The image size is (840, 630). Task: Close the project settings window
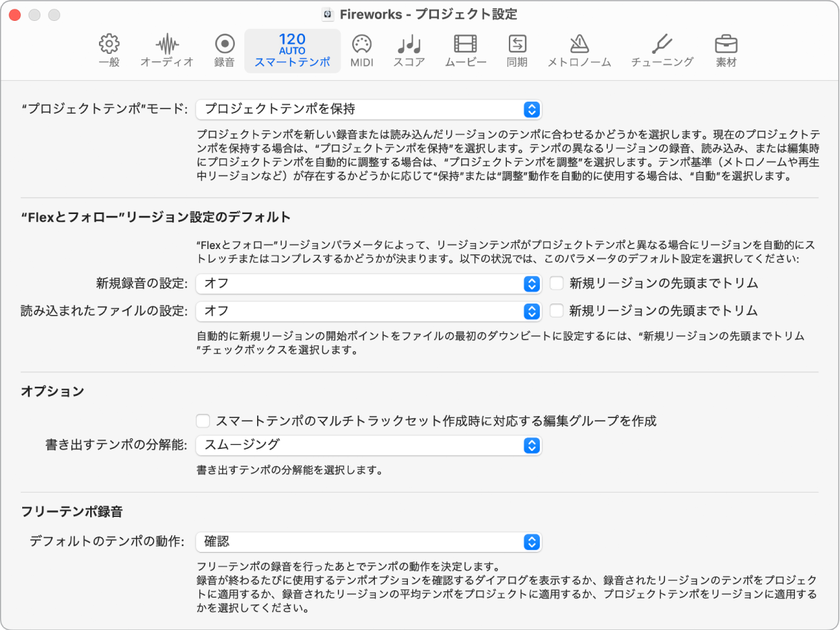(x=15, y=14)
